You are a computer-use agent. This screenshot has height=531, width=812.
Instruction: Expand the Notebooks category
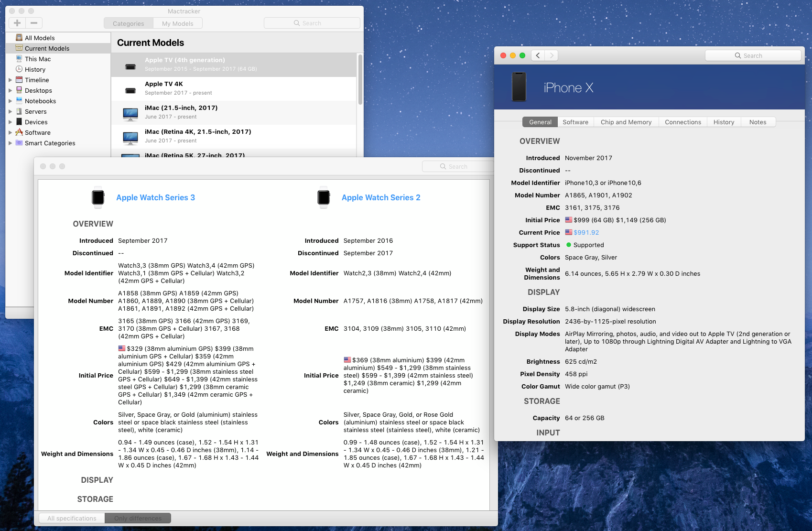click(11, 101)
